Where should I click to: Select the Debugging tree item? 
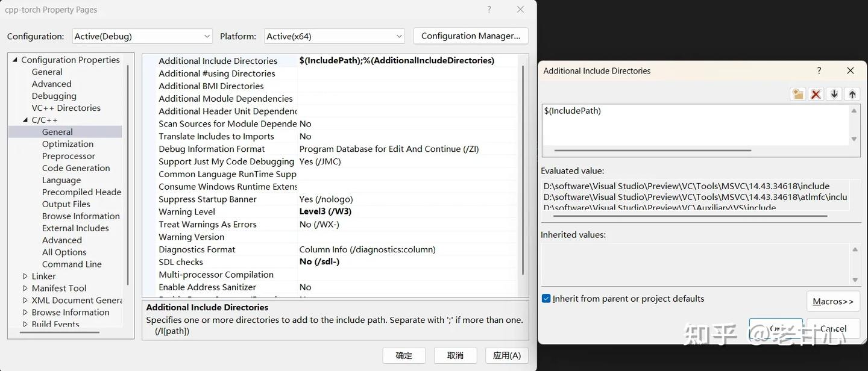(x=54, y=96)
